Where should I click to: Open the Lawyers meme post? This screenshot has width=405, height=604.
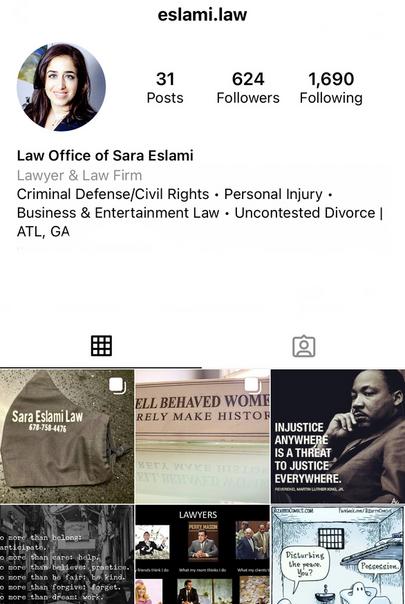pyautogui.click(x=203, y=555)
